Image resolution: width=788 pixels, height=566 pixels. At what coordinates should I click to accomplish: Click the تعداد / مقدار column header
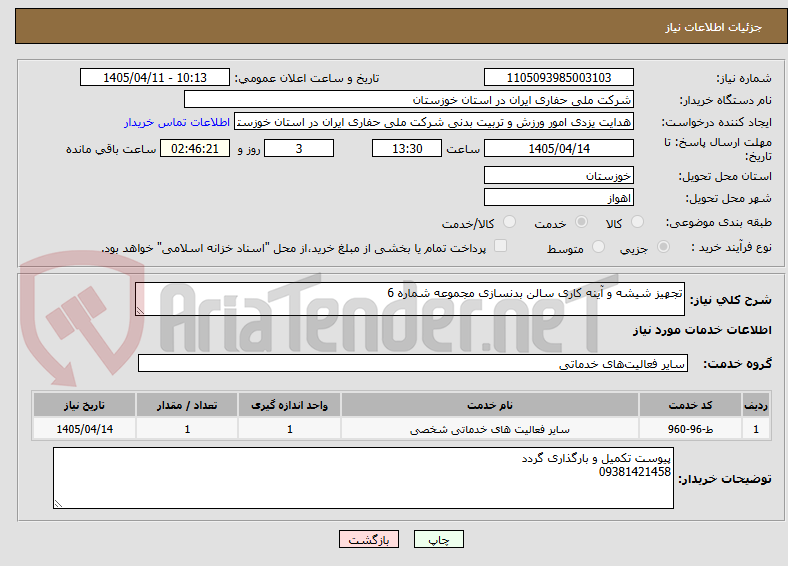tap(187, 405)
